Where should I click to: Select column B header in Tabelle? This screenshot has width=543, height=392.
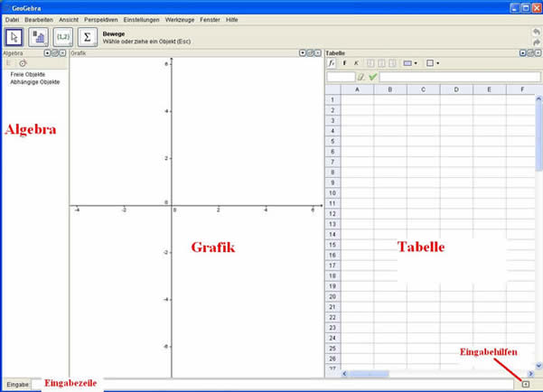point(390,89)
